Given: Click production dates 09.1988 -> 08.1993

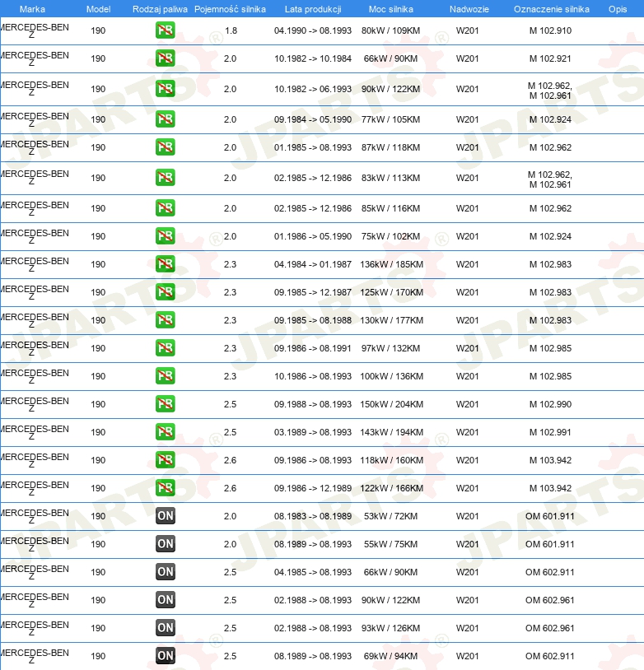Looking at the screenshot, I should click(x=313, y=404).
